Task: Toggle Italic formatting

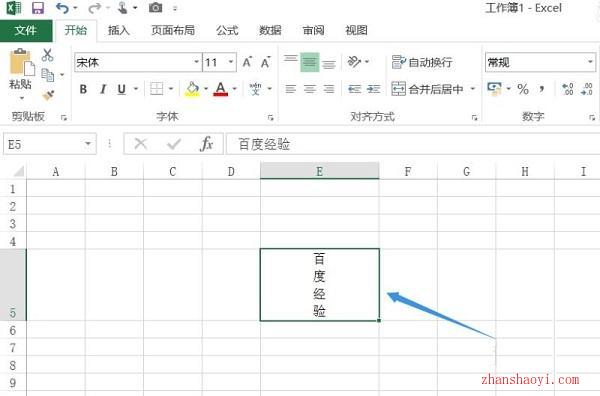Action: (103, 89)
